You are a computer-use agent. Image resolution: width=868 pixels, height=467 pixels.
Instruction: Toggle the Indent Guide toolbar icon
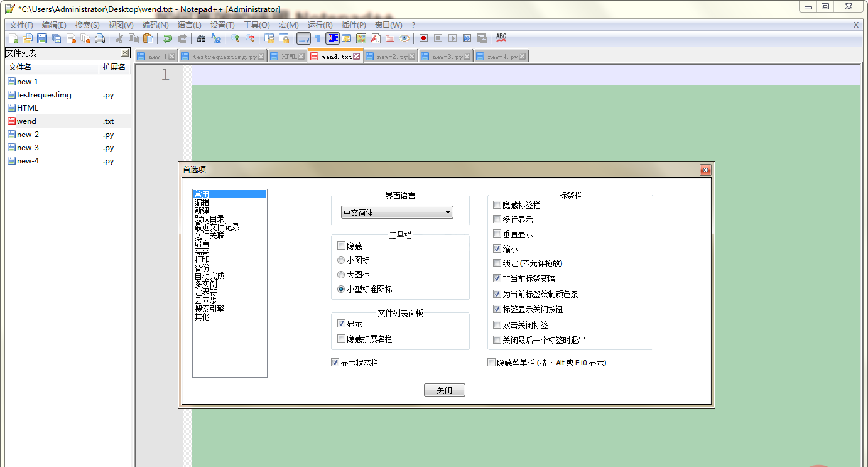[x=333, y=38]
